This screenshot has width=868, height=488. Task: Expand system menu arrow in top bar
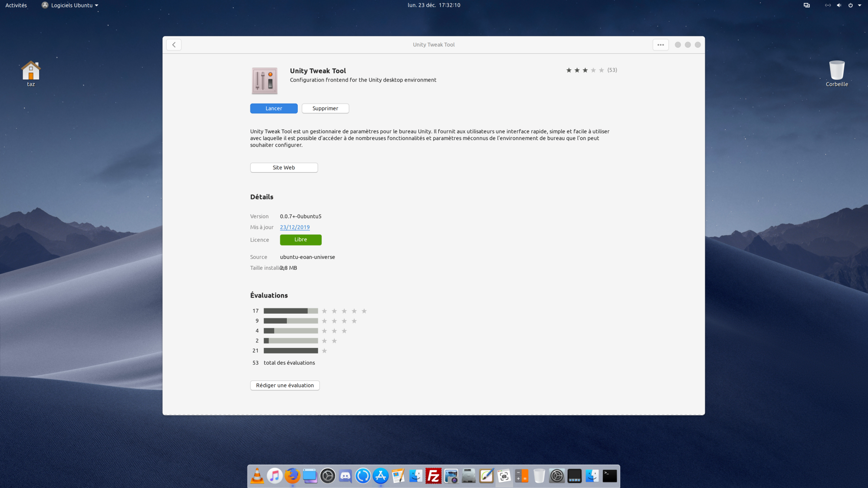click(x=860, y=5)
